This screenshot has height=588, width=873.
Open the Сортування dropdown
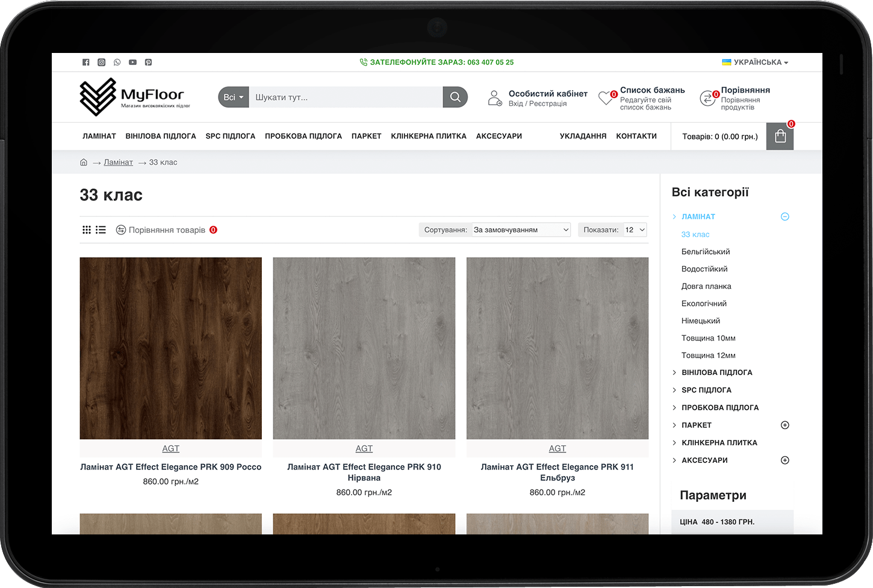(x=521, y=230)
